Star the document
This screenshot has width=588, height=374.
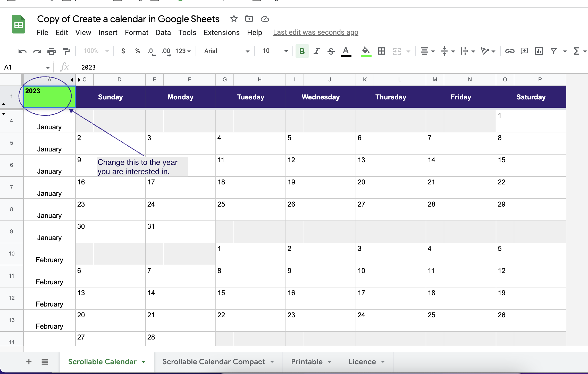[x=234, y=19]
